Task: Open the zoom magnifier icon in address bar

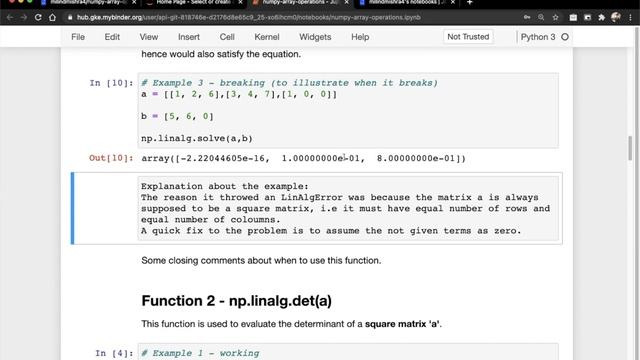Action: point(541,18)
